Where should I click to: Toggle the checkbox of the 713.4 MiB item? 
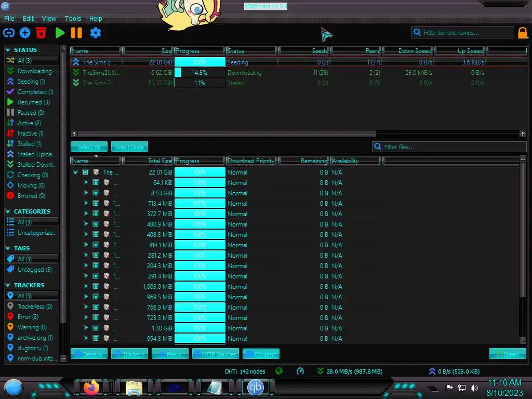(x=96, y=203)
